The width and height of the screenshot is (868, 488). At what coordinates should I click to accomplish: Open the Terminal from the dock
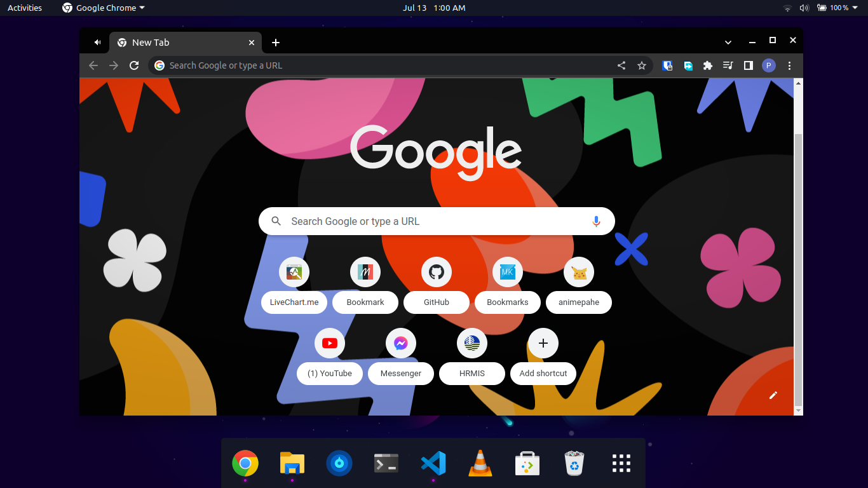386,463
